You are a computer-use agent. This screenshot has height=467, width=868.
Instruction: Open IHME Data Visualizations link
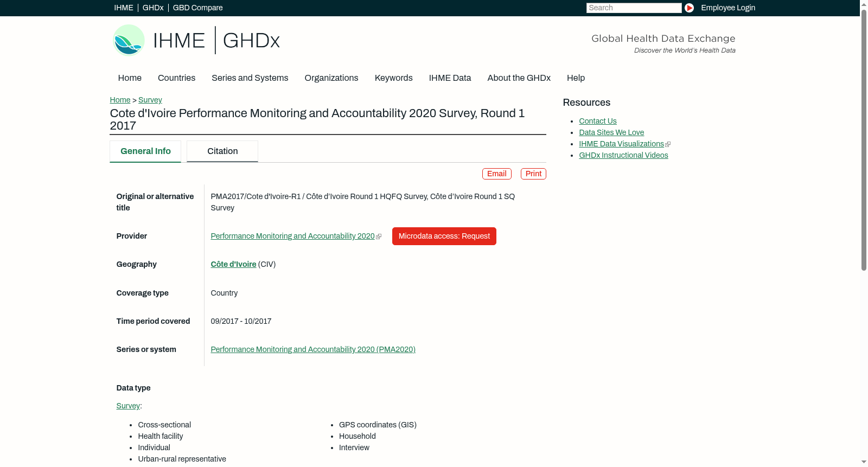621,144
